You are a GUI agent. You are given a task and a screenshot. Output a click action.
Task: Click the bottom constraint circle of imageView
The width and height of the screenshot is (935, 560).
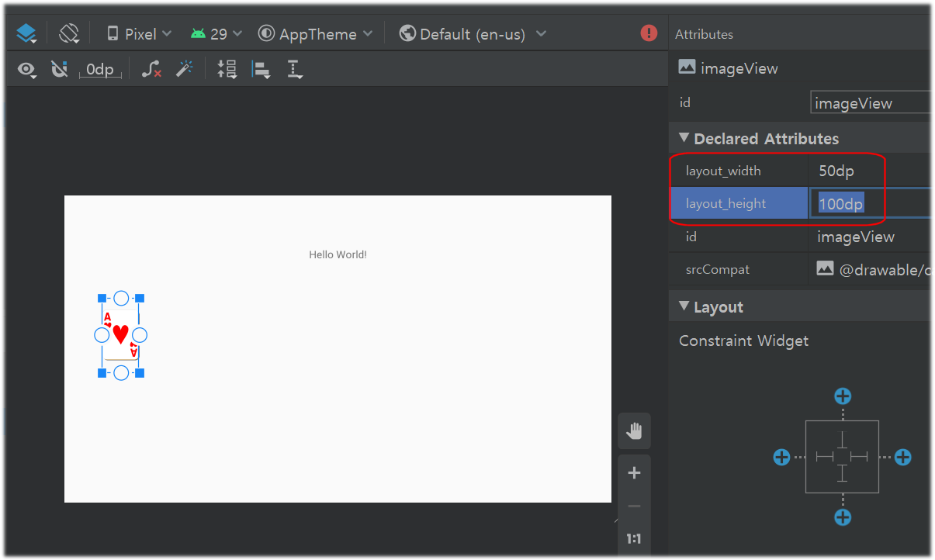coord(121,373)
